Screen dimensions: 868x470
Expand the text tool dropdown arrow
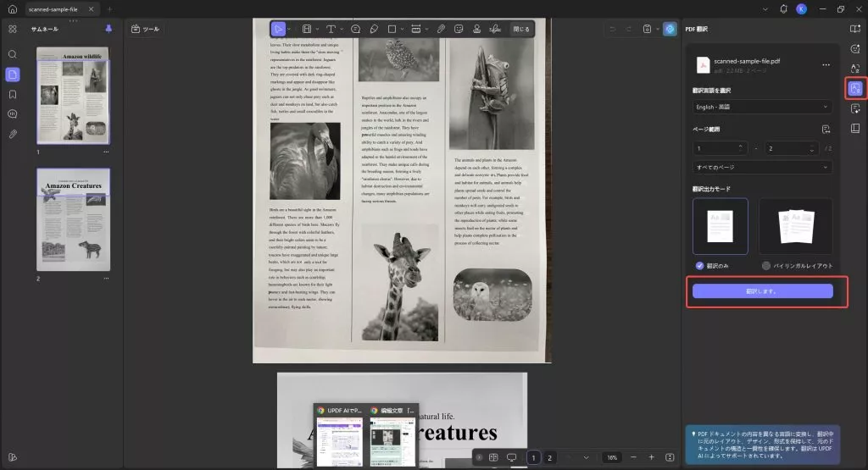[341, 29]
